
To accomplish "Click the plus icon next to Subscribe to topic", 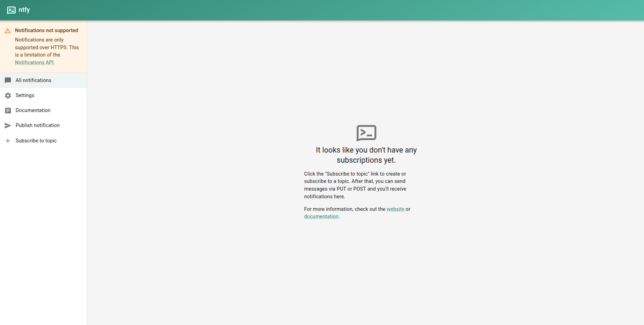I will 8,141.
